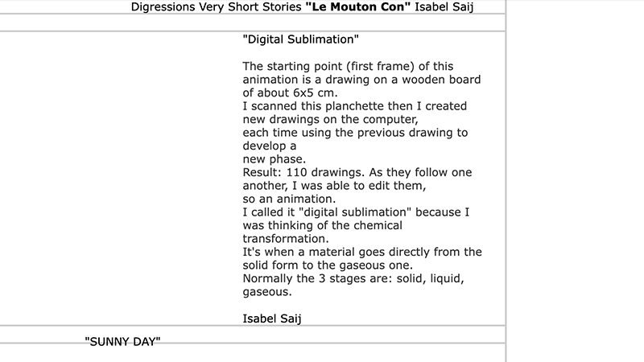Screen dimensions: 644x362
Task: Click the line "each time using the previous drawing"
Action: coord(355,133)
